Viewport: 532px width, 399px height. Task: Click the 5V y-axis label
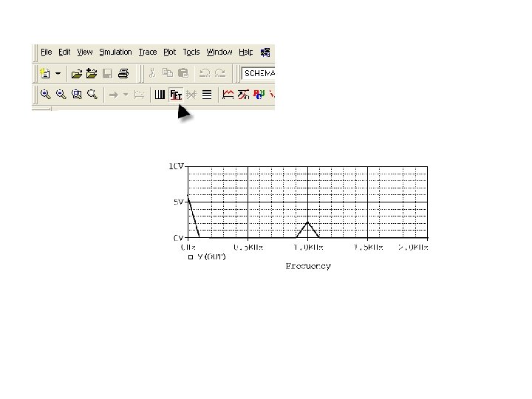(179, 202)
